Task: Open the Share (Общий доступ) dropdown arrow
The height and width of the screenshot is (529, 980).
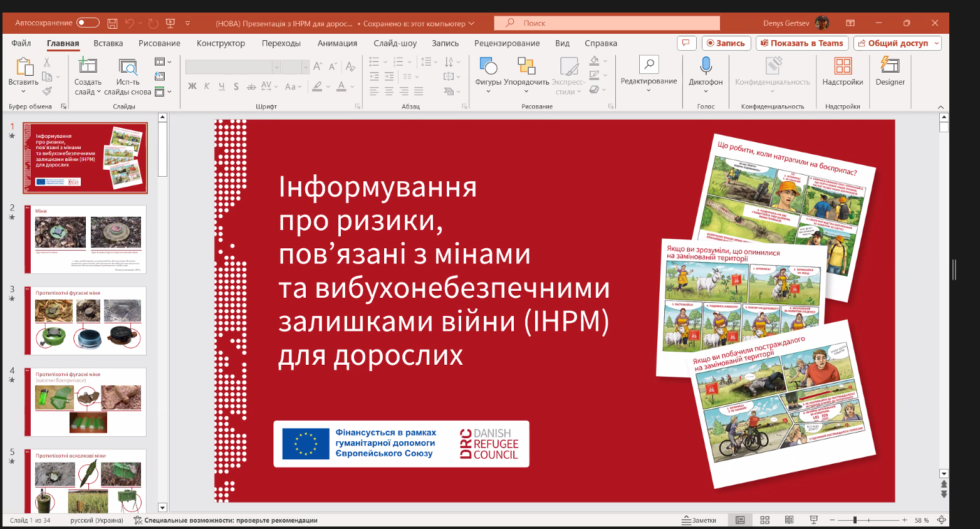Action: (937, 43)
